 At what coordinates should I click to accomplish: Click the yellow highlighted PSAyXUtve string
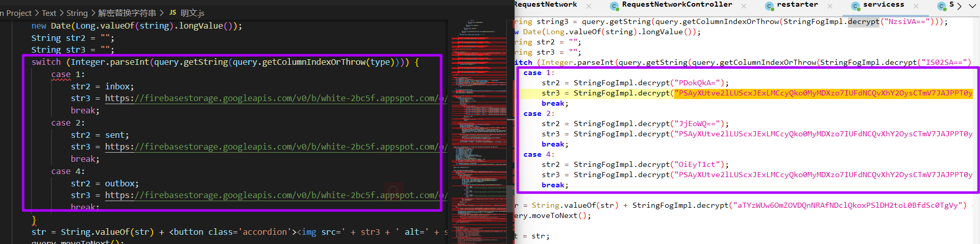coord(823,93)
